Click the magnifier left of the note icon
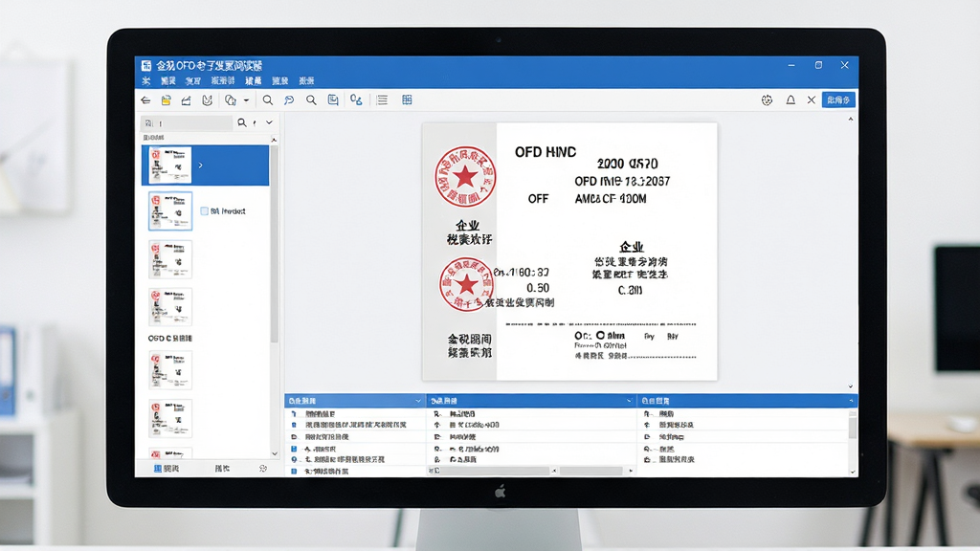This screenshot has width=980, height=551. 311,99
